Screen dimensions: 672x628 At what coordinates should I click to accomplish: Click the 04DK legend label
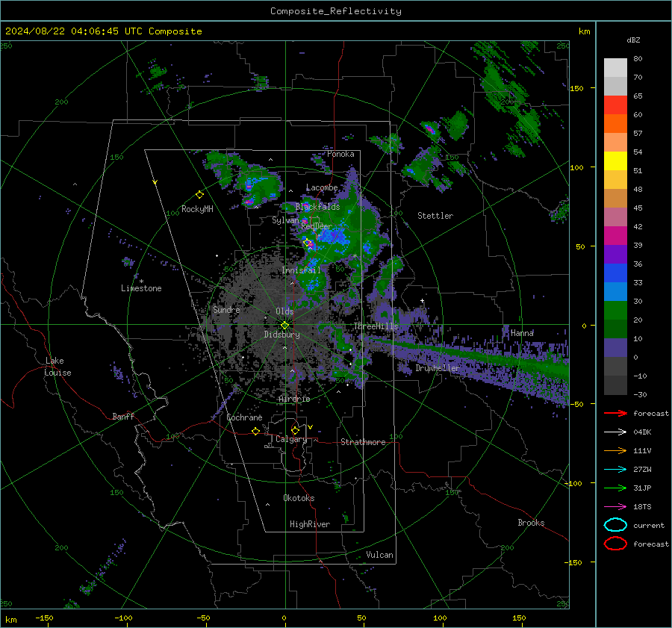[642, 432]
